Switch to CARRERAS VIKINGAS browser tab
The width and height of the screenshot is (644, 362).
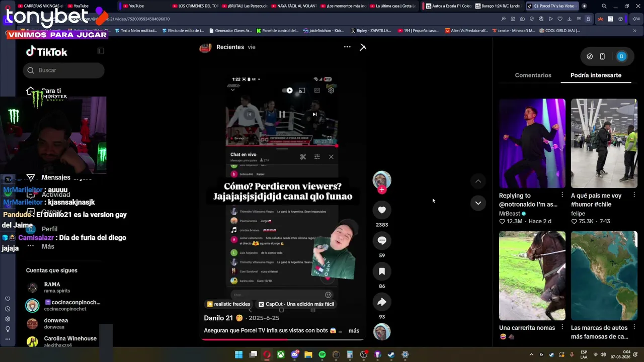click(x=40, y=6)
